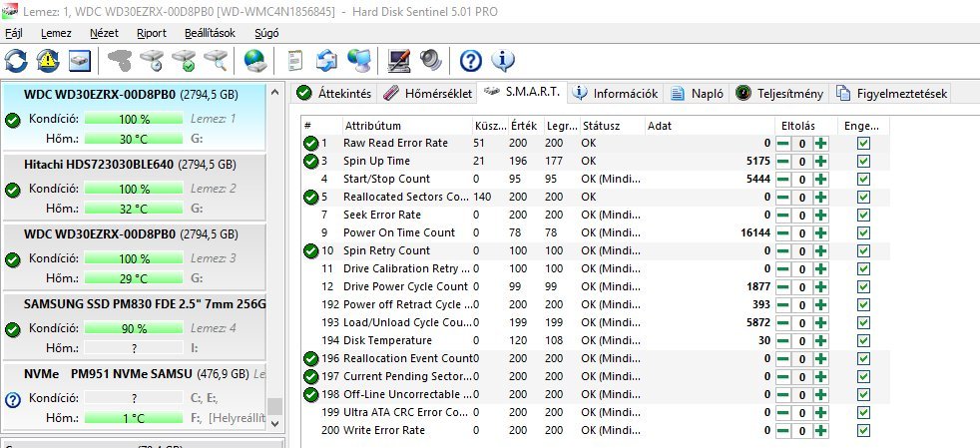Toggle enable checkbox for Write Error Rate
The width and height of the screenshot is (980, 448).
tap(864, 430)
